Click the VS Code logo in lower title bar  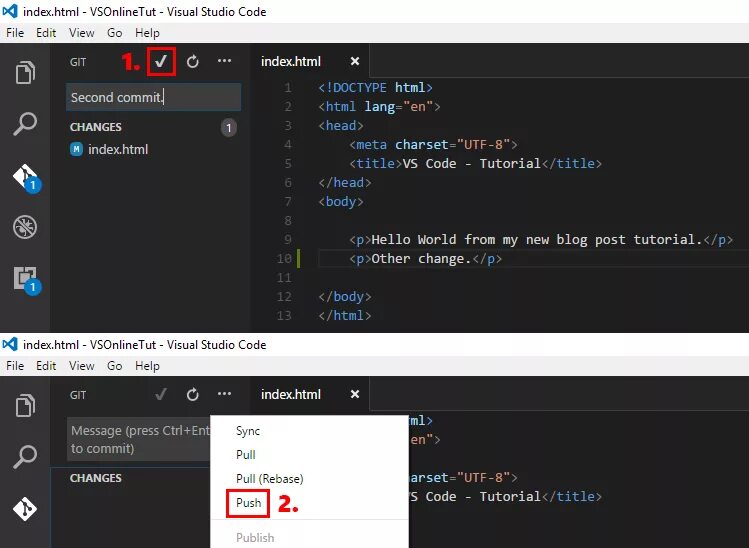click(10, 344)
